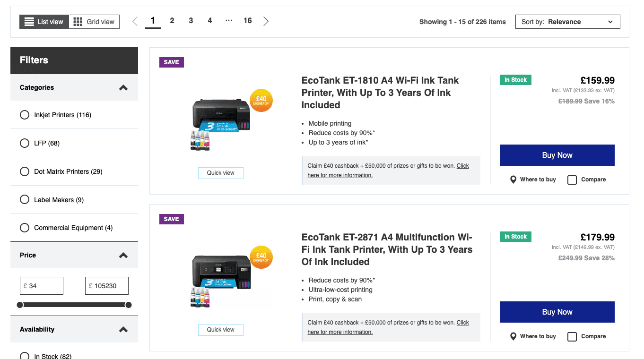
Task: Click 'Showing 1 - 15 of 226 items' text
Action: tap(462, 22)
